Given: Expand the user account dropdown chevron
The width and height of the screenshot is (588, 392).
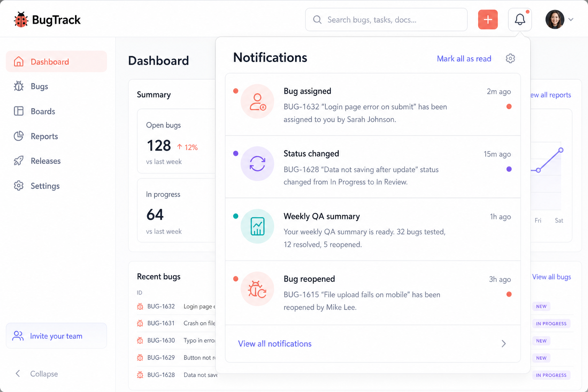Looking at the screenshot, I should (x=571, y=20).
